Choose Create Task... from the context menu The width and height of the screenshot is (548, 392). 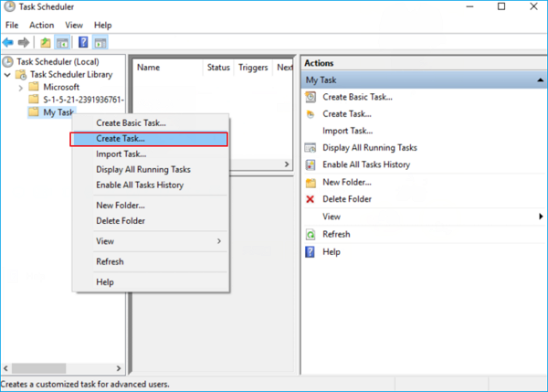click(x=147, y=139)
